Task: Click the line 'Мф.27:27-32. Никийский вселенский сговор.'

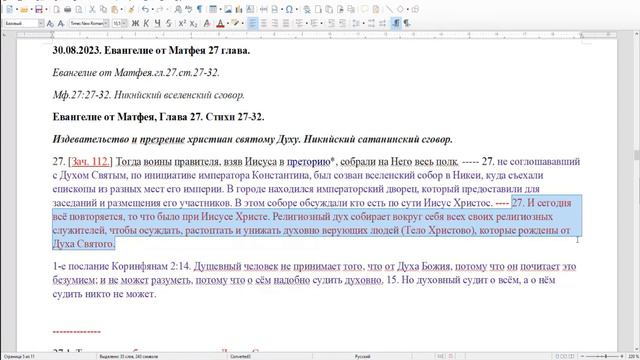Action: click(x=149, y=95)
